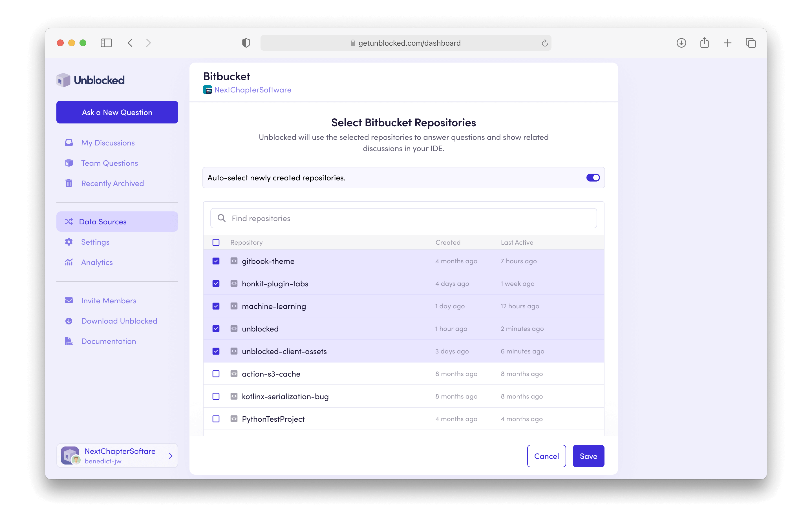
Task: Click the My Discussions inbox icon
Action: [69, 143]
